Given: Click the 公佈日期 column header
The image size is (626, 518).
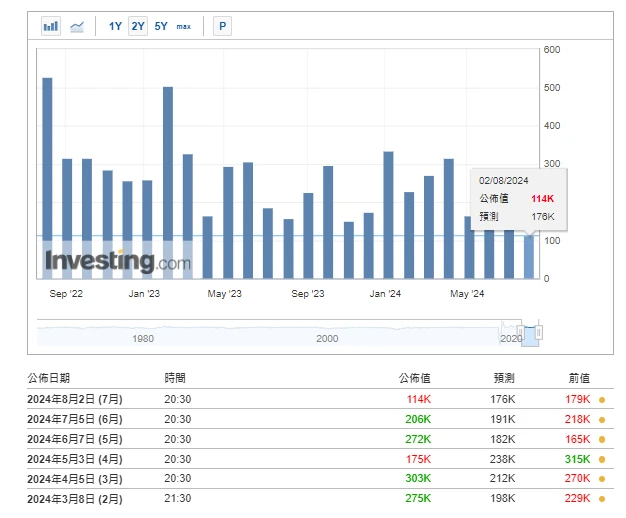Looking at the screenshot, I should click(49, 378).
